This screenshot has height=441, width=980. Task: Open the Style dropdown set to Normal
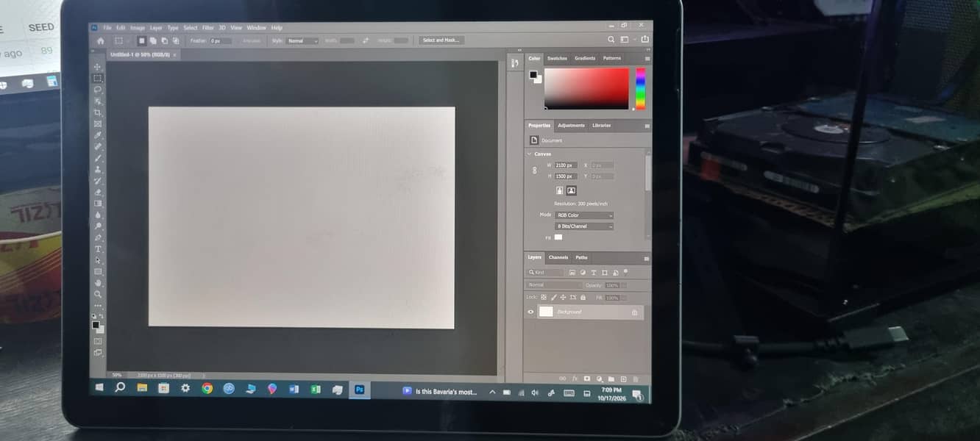coord(302,40)
